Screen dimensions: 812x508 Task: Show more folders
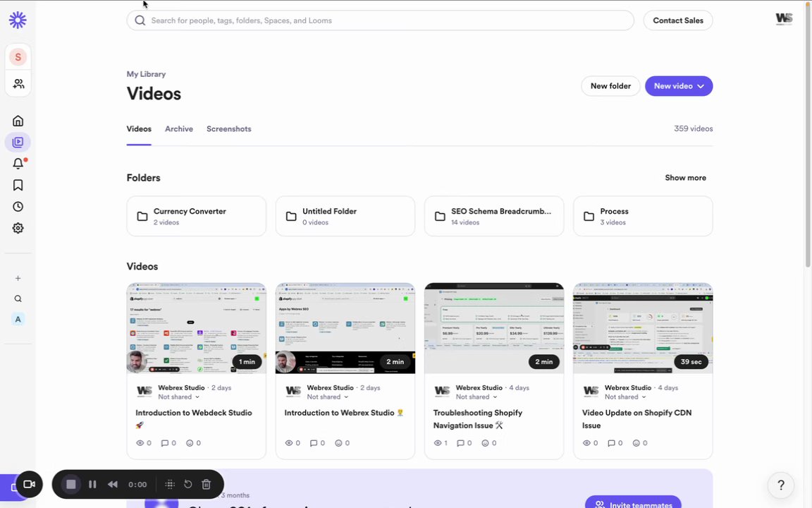[x=685, y=178]
